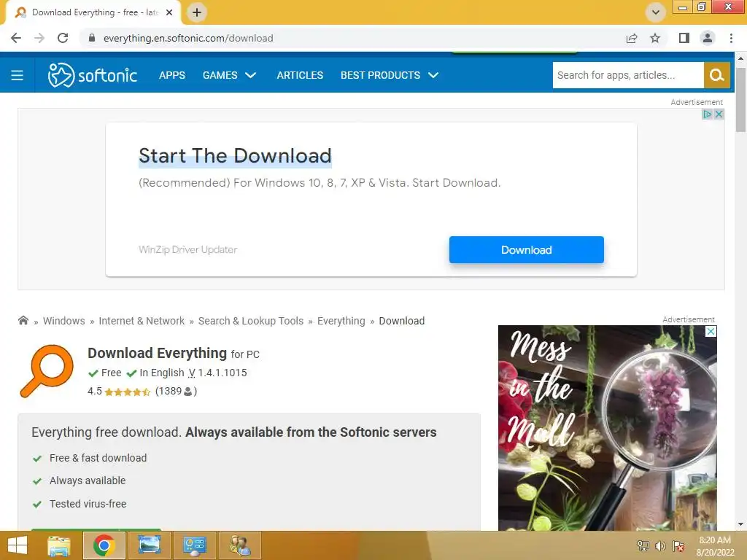747x560 pixels.
Task: Focus the Search for apps field
Action: tap(628, 75)
